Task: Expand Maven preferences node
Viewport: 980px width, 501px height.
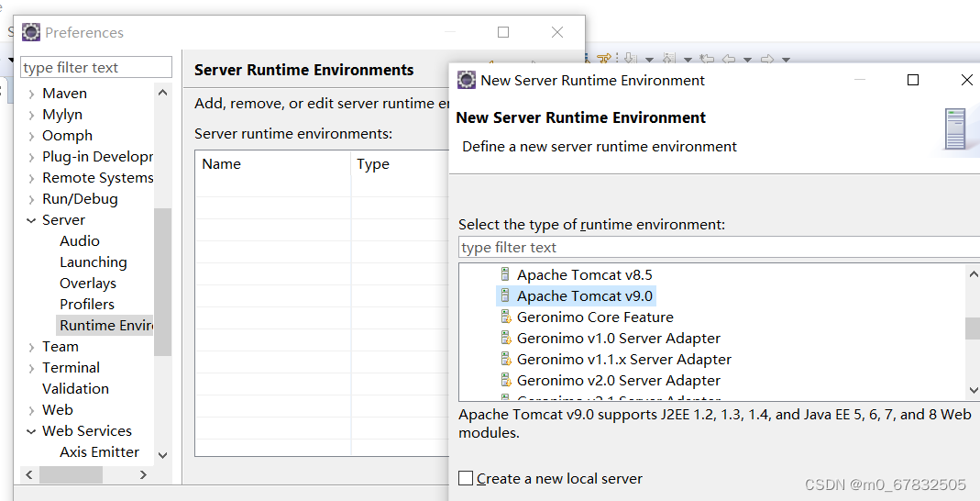Action: pos(31,94)
